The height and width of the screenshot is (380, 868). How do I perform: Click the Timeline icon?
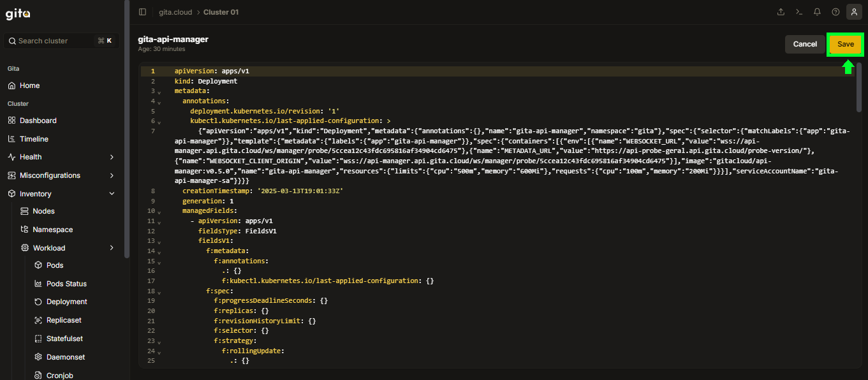pos(11,139)
